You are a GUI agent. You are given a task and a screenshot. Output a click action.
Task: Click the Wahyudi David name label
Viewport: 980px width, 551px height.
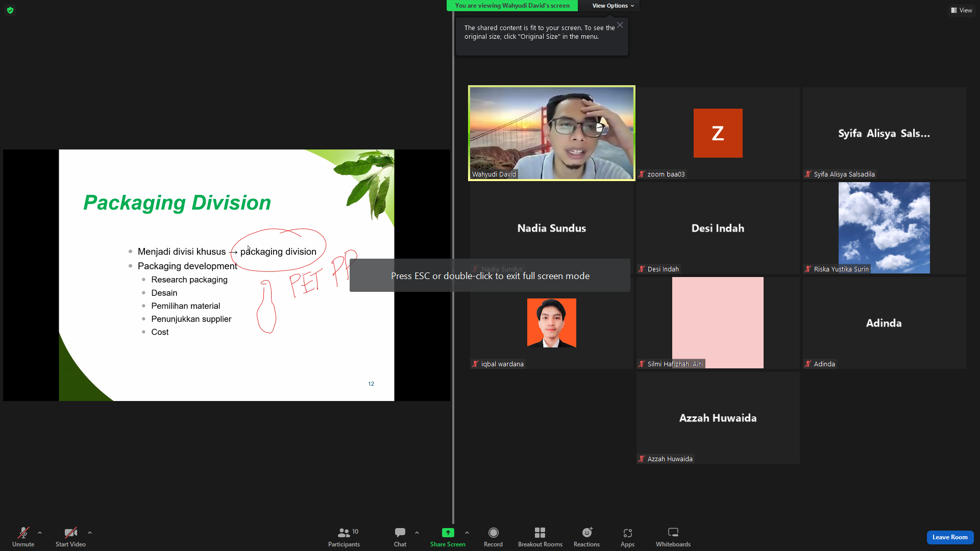coord(494,174)
